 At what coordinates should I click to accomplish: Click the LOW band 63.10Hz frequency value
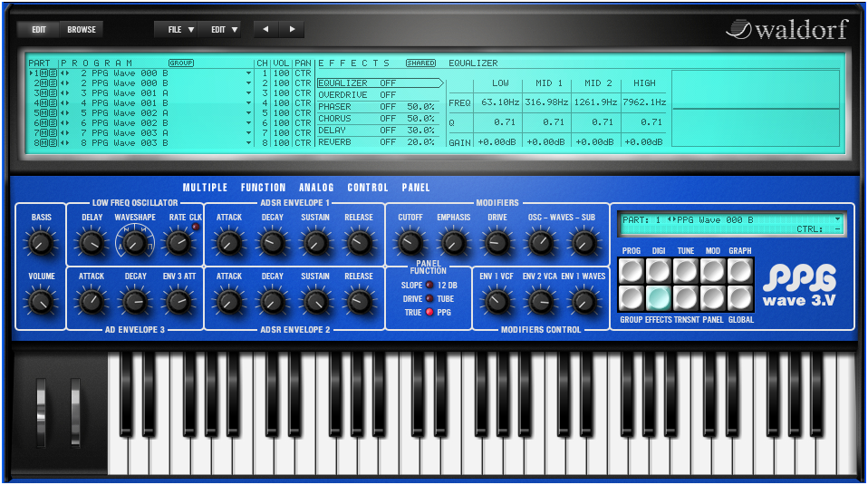[x=500, y=102]
